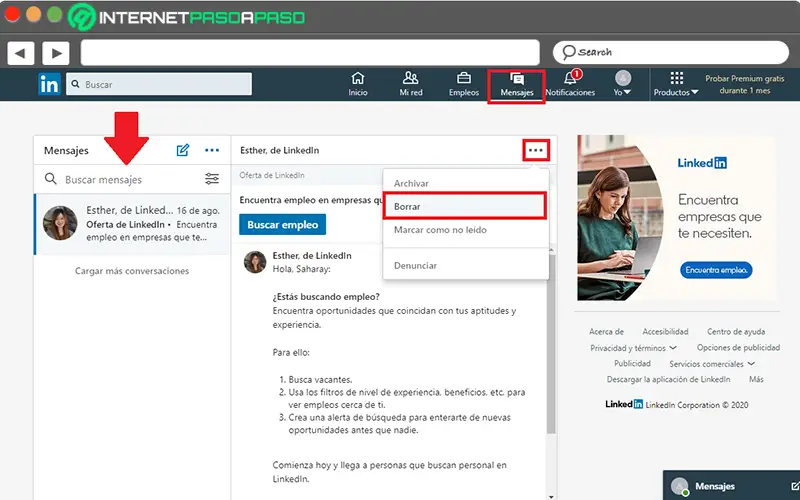Screen dimensions: 800x500
Task: Click Encuentra empleo ad button
Action: coord(716,270)
